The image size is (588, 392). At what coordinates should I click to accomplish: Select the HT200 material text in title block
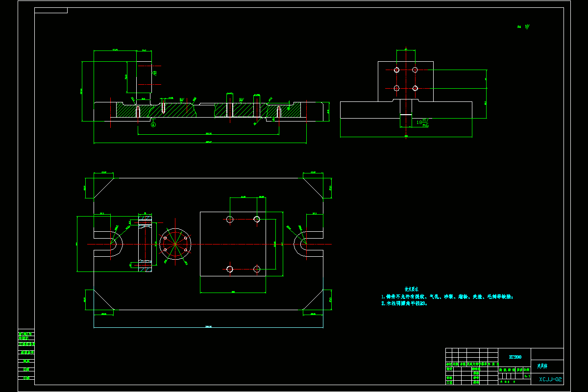click(515, 357)
